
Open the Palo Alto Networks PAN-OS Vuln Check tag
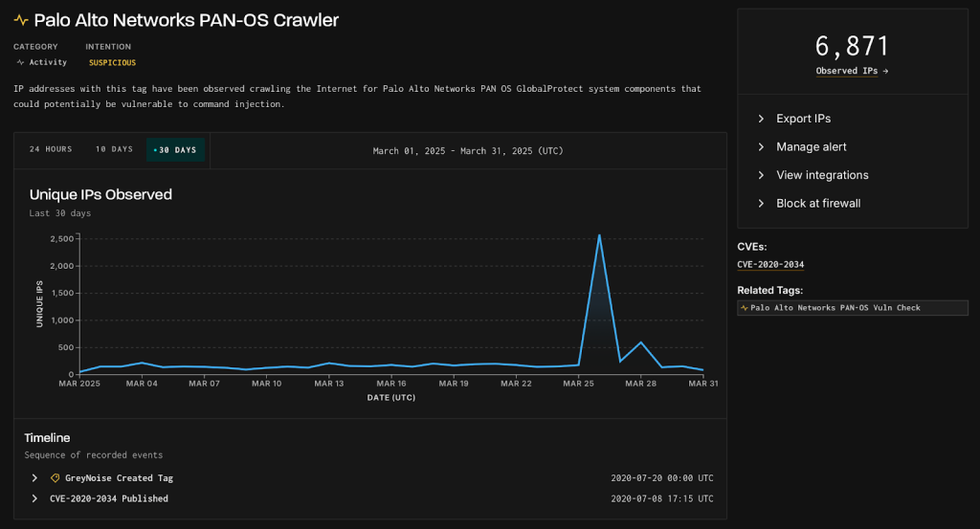(853, 308)
